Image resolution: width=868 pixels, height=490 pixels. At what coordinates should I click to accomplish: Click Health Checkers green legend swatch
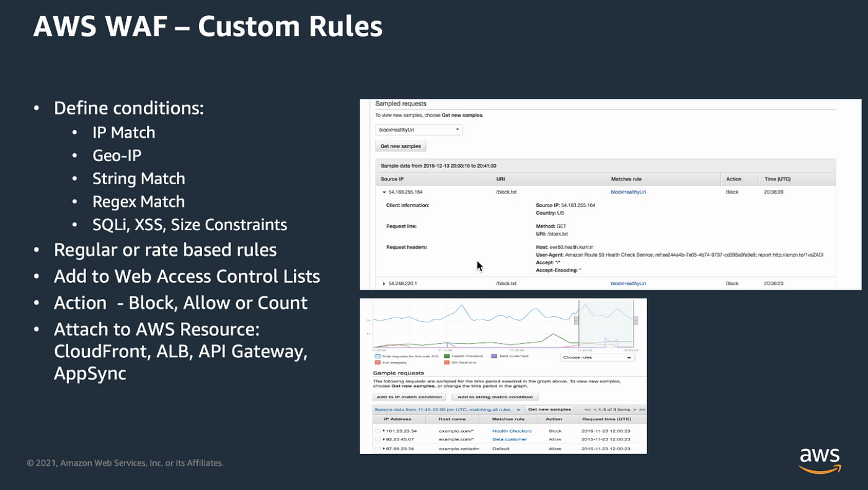point(448,356)
